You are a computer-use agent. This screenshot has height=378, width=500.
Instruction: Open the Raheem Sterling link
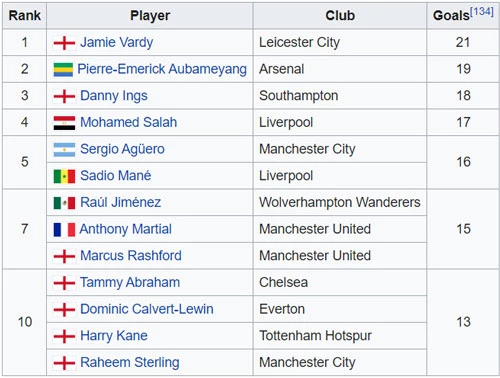tap(130, 363)
